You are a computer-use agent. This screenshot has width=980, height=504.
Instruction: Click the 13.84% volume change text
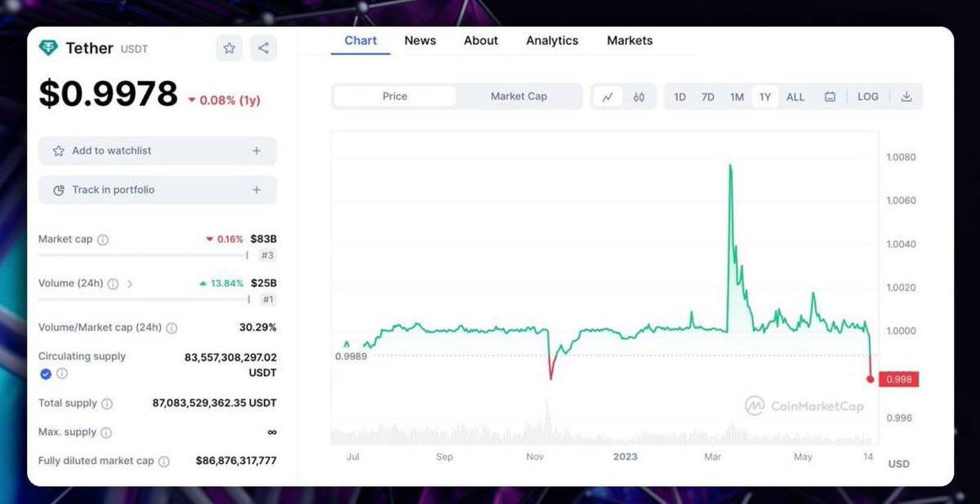220,283
